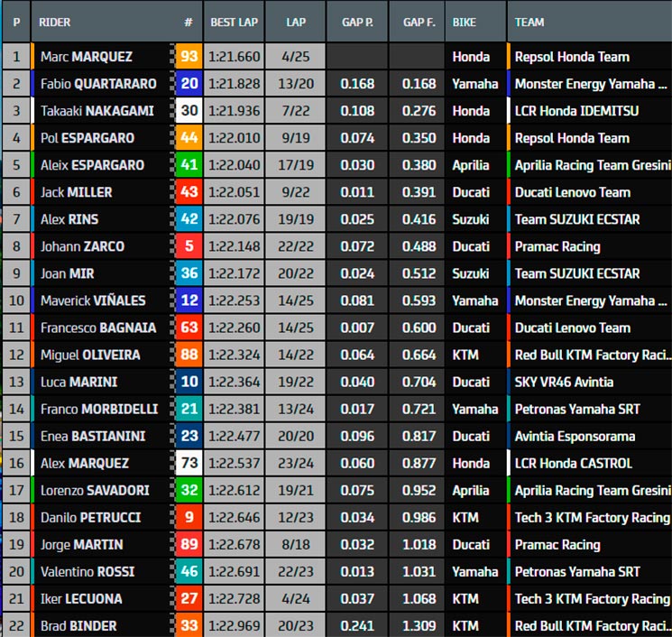Select rider Miguel OLIVEIRA
Image resolution: width=672 pixels, height=637 pixels.
click(90, 355)
